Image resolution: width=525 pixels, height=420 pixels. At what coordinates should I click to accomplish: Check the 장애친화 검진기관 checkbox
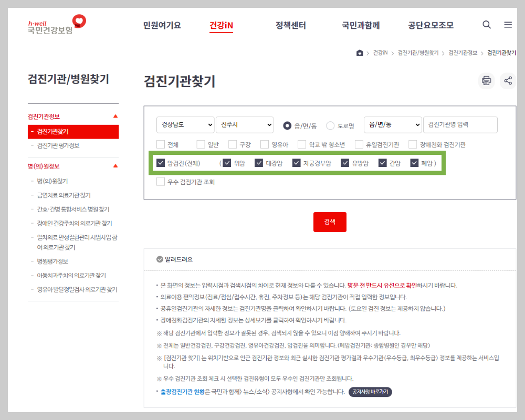413,144
